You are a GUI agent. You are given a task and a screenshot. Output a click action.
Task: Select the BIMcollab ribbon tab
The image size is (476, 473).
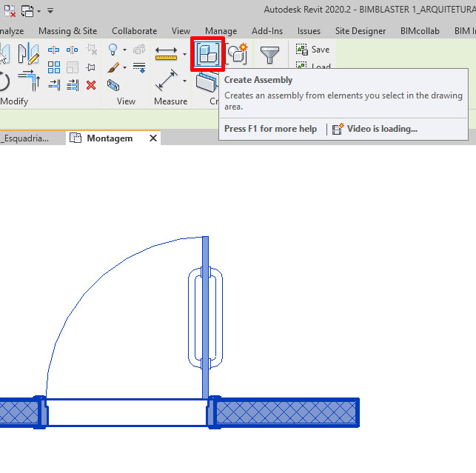click(x=420, y=31)
